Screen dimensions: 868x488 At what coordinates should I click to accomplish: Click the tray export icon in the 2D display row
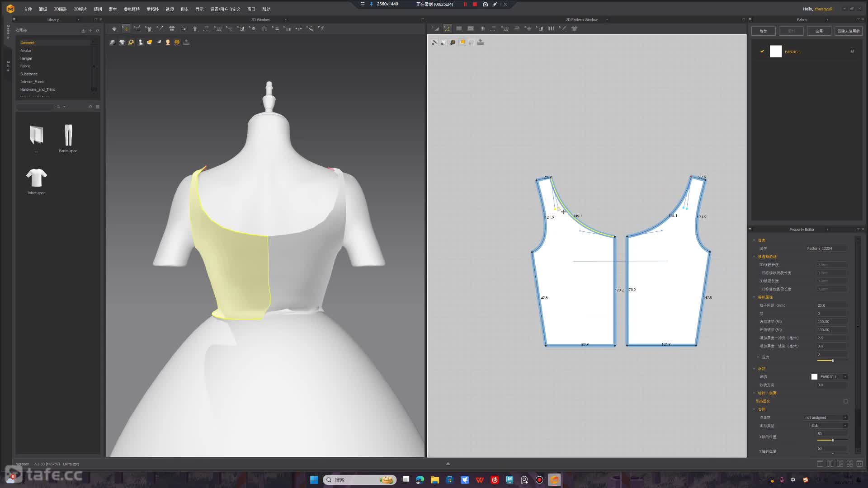click(481, 42)
